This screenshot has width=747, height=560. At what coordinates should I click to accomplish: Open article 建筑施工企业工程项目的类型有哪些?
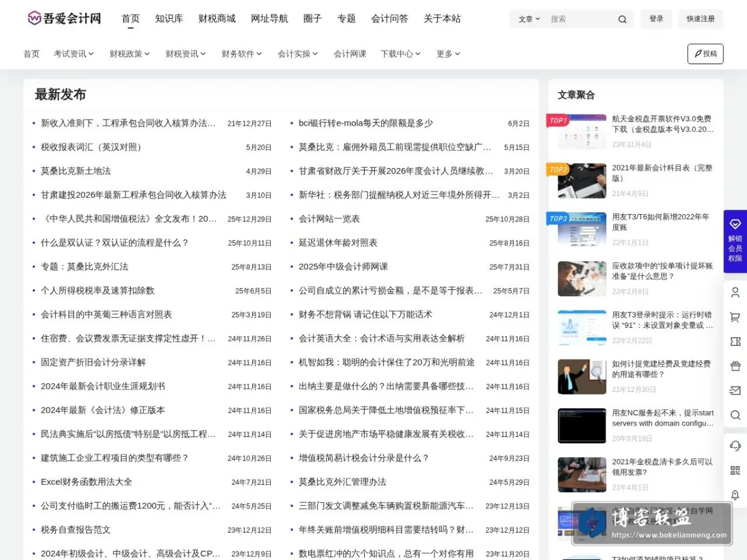115,458
